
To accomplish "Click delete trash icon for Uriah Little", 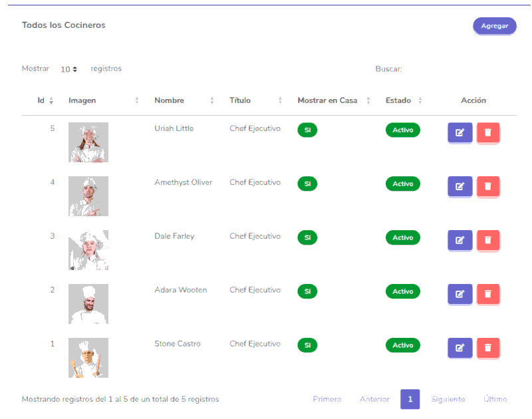I will click(488, 132).
